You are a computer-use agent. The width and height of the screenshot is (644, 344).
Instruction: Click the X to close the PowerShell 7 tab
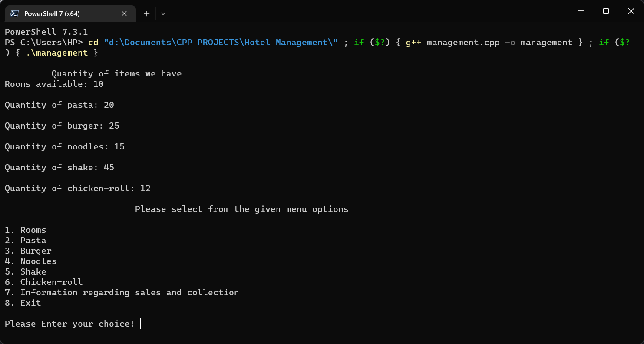124,13
